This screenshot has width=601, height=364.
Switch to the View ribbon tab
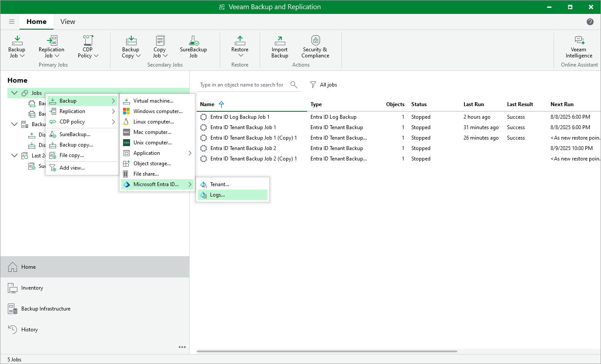pos(68,21)
